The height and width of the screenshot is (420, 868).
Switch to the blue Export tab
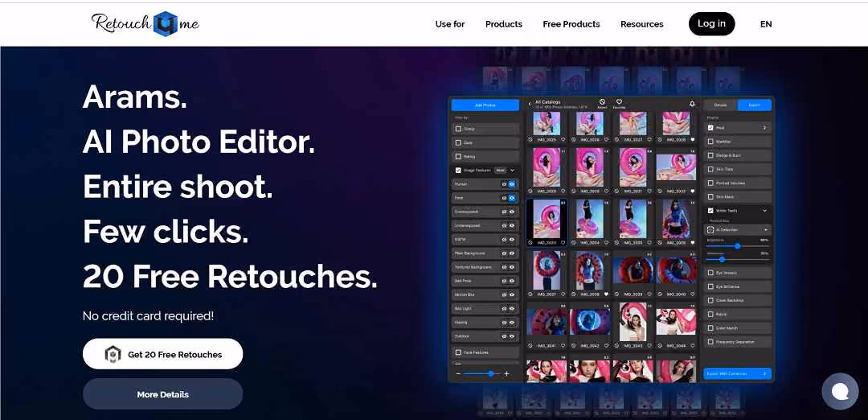pyautogui.click(x=755, y=105)
